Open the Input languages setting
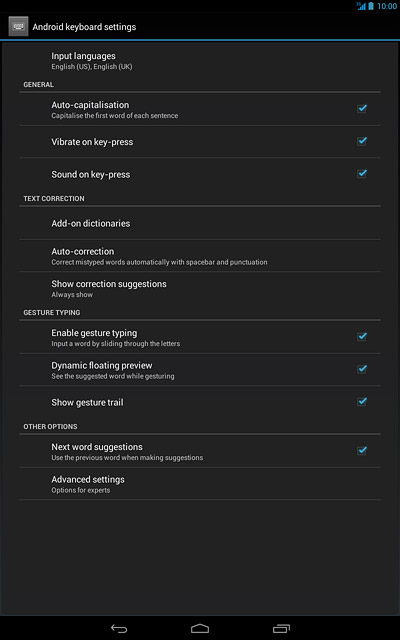The width and height of the screenshot is (400, 640). click(x=200, y=60)
